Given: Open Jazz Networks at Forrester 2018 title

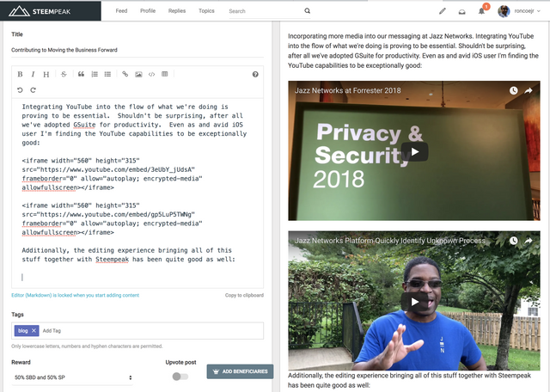Looking at the screenshot, I should 347,90.
